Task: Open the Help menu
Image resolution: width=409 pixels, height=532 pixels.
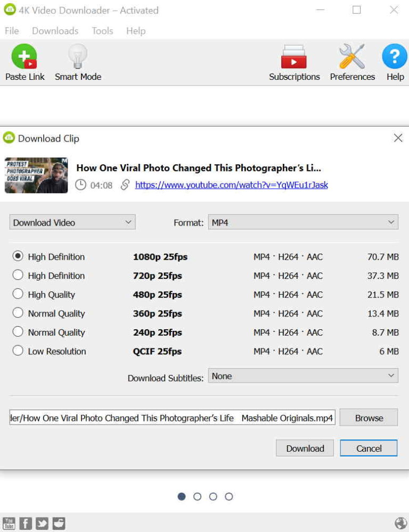Action: coord(136,31)
